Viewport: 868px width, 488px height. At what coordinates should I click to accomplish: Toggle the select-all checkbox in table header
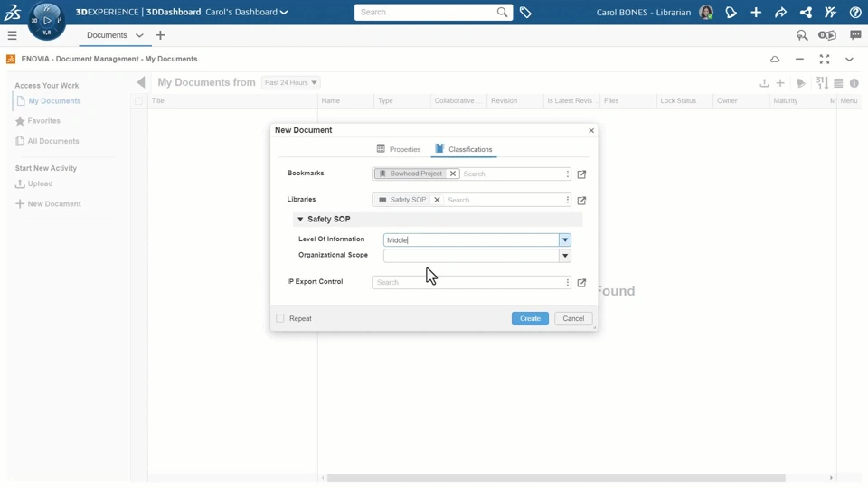pos(138,100)
